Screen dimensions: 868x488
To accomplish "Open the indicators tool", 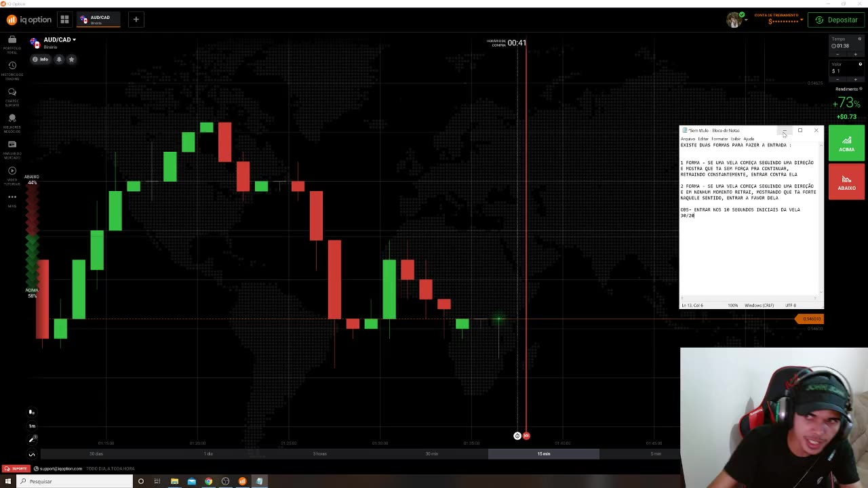I will tap(31, 454).
